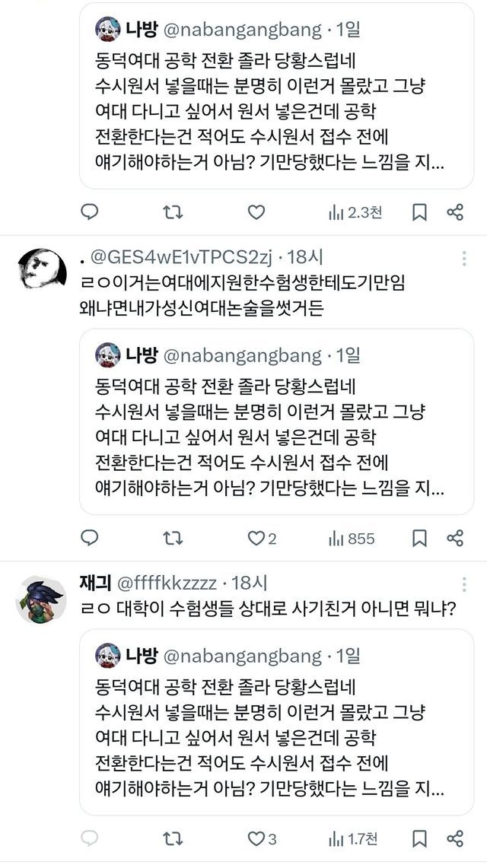Viewport: 487px width, 868px height.
Task: Reply to the top quoted tweet post
Action: (90, 212)
